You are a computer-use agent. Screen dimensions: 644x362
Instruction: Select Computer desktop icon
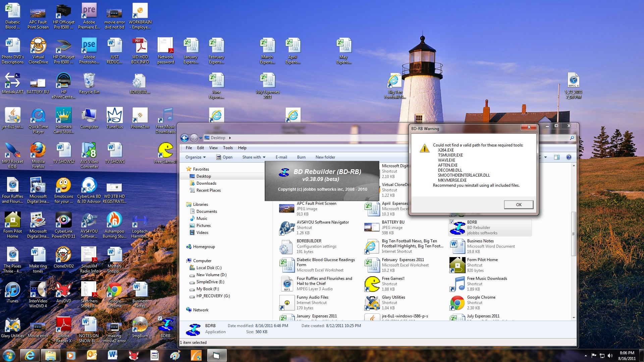[89, 118]
